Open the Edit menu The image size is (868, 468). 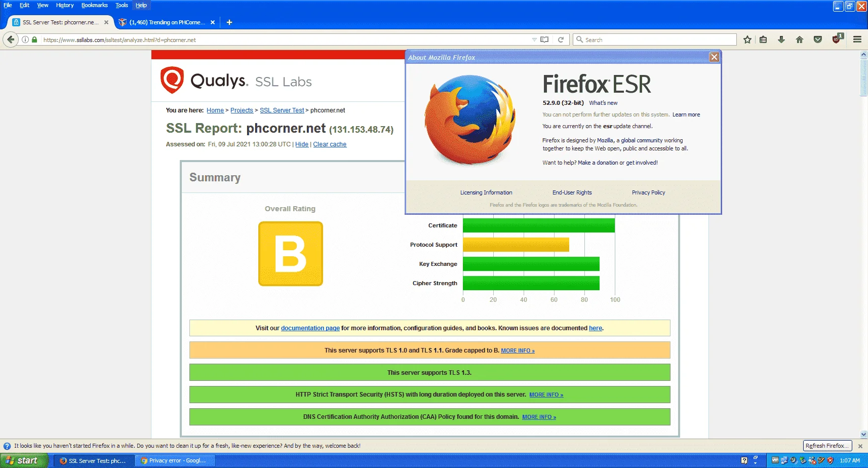point(24,5)
